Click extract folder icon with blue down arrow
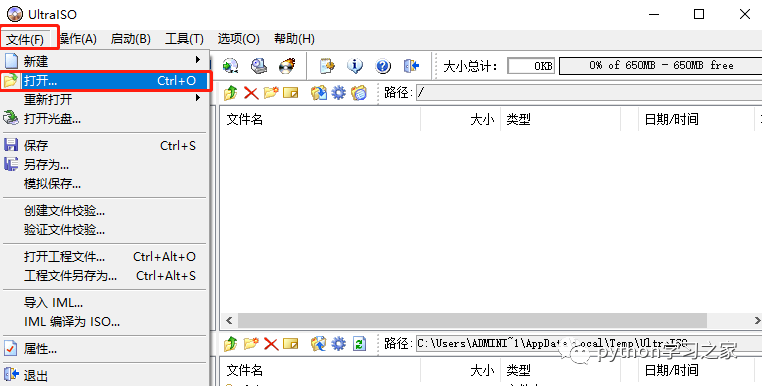762x386 pixels. (x=319, y=92)
